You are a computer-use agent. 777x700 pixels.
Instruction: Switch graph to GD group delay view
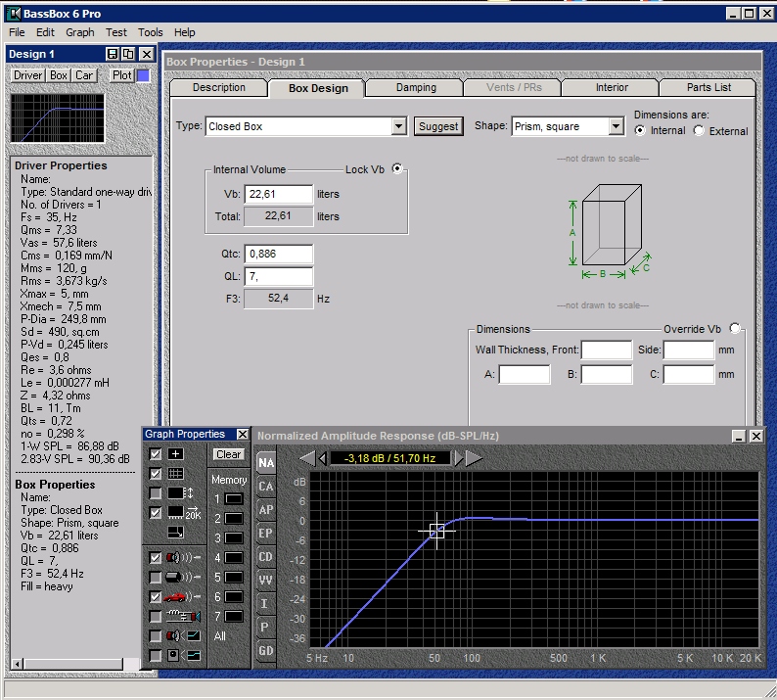(265, 651)
